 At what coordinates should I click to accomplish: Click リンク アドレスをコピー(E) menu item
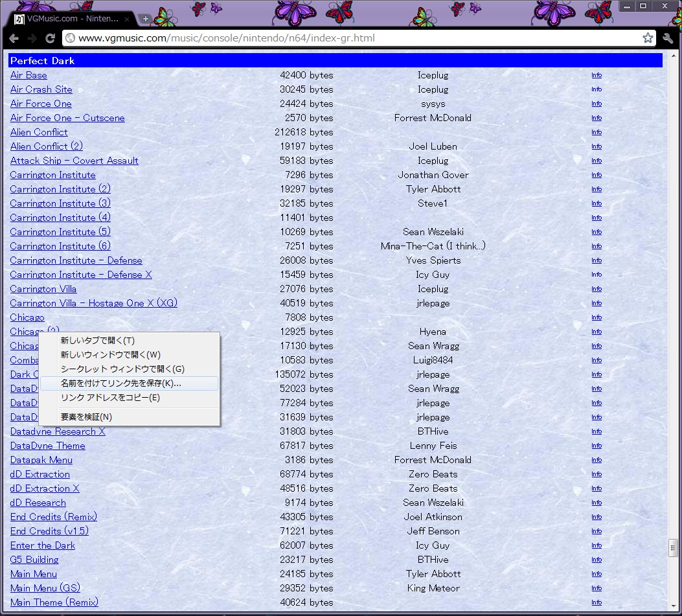[110, 398]
